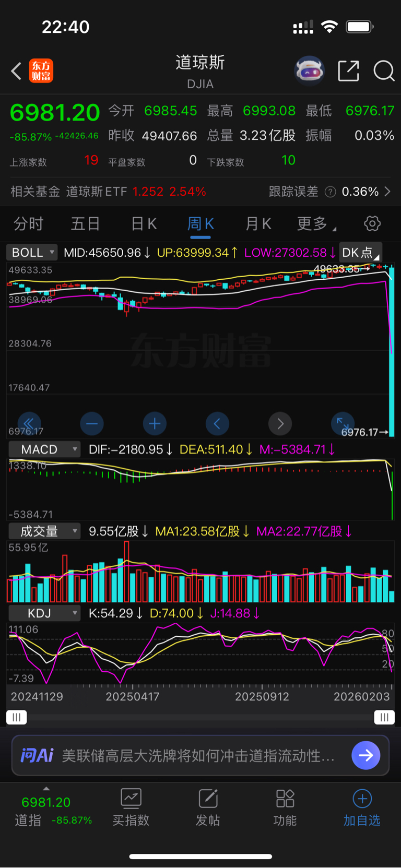The height and width of the screenshot is (868, 401).
Task: Switch to 五日 tab
Action: tap(86, 224)
